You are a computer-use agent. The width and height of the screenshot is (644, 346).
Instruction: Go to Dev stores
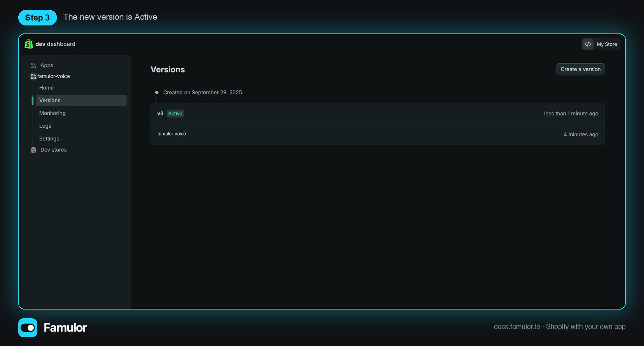[x=54, y=150]
